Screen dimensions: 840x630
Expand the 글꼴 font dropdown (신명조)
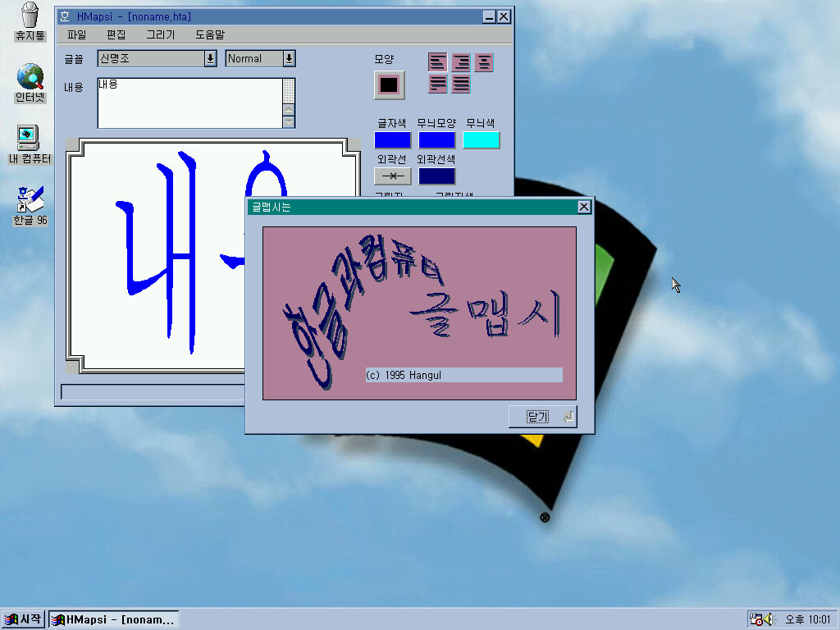pyautogui.click(x=211, y=58)
